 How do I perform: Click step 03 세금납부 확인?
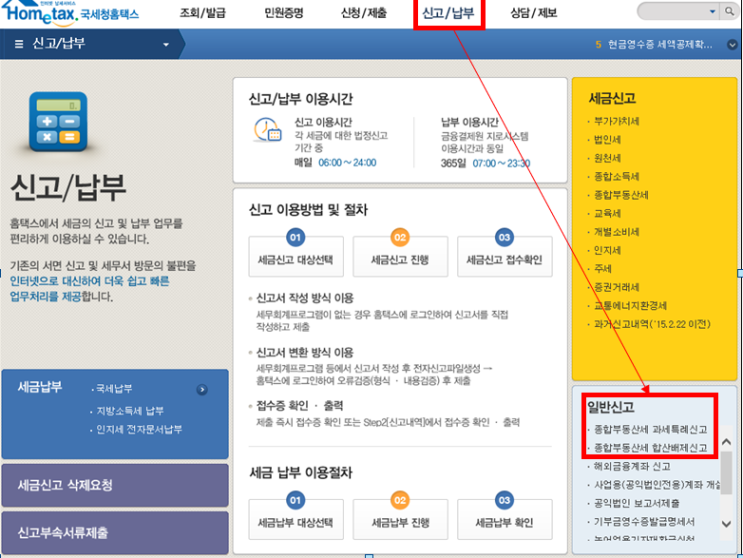click(x=504, y=519)
